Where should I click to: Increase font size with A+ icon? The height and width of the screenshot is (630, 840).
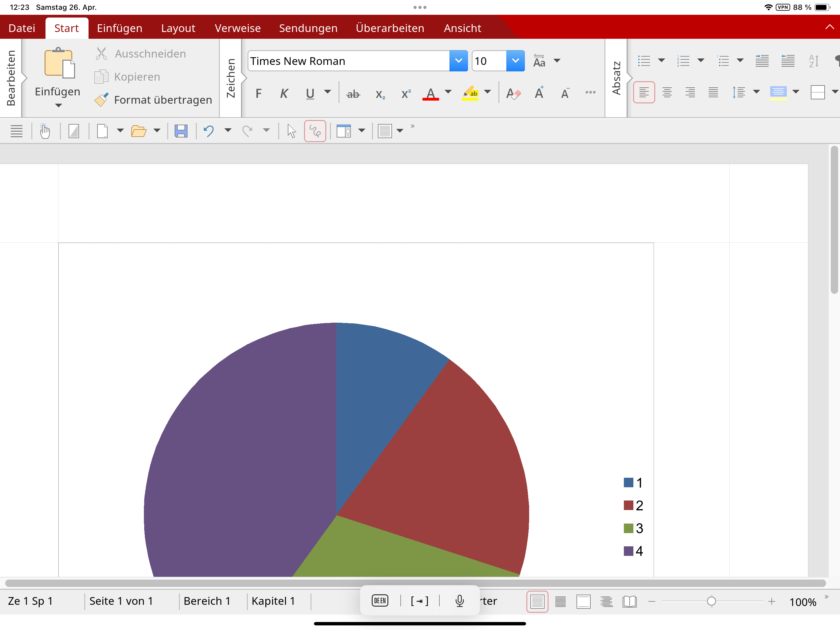tap(539, 93)
